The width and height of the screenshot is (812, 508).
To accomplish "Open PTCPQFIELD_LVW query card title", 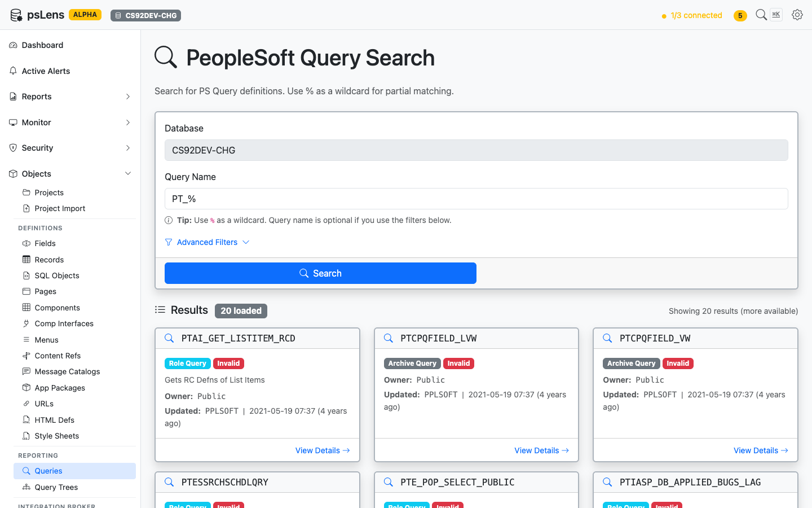I will pos(439,338).
